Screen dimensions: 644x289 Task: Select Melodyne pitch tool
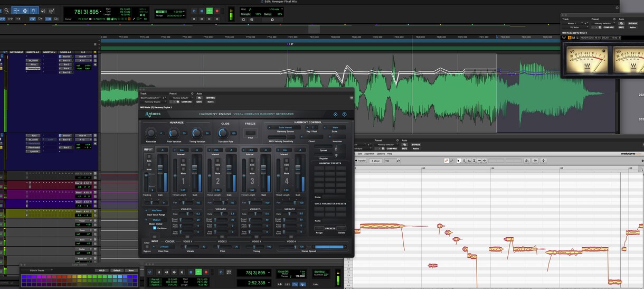tap(464, 161)
